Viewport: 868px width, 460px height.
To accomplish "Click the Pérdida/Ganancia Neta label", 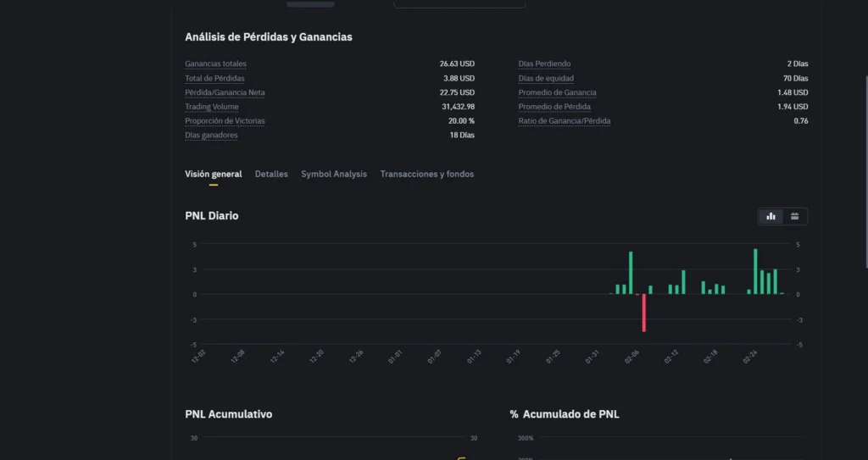I will tap(225, 92).
